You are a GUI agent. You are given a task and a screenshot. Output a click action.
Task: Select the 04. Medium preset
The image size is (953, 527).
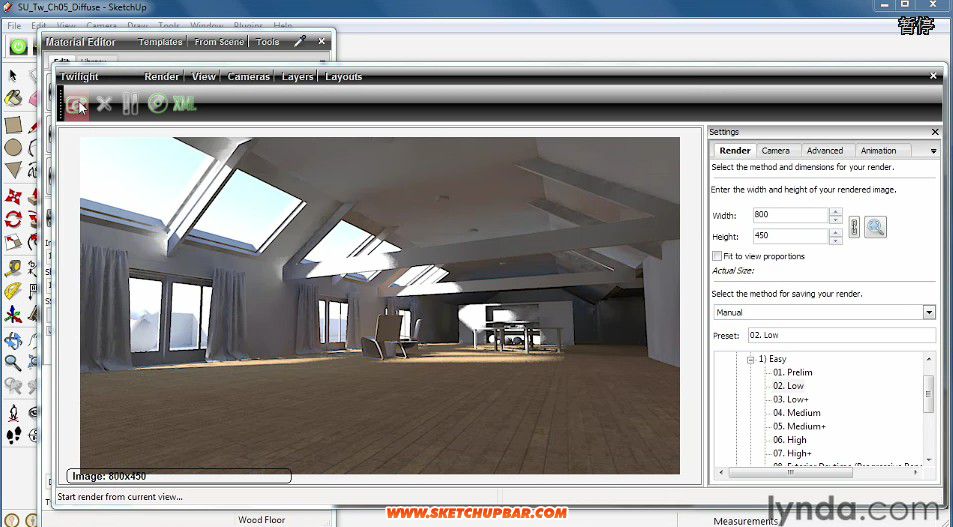pyautogui.click(x=796, y=413)
